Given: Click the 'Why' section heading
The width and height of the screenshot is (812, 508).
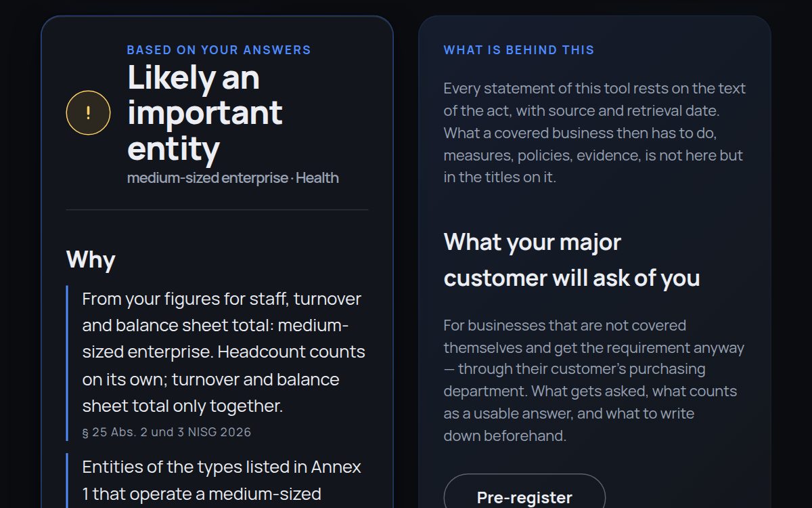Looking at the screenshot, I should point(91,260).
